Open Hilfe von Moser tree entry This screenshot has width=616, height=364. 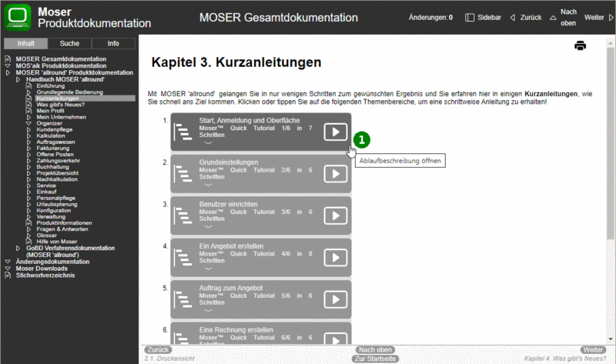coord(56,242)
